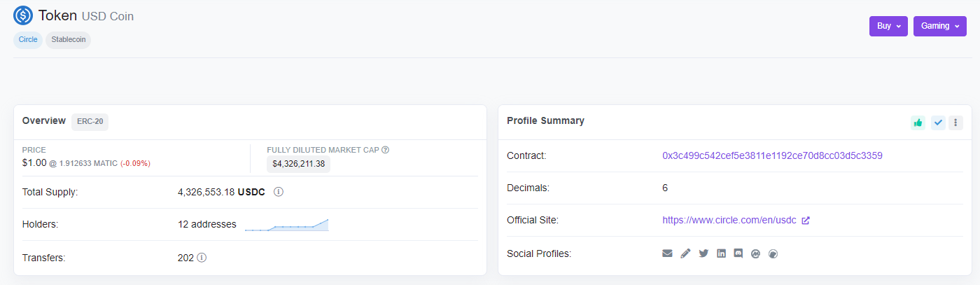Image resolution: width=980 pixels, height=285 pixels.
Task: Click the market cap help icon
Action: coord(385,150)
